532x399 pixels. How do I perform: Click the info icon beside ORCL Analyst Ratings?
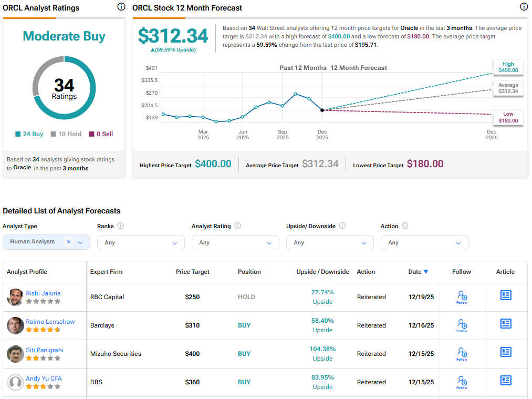coord(121,7)
